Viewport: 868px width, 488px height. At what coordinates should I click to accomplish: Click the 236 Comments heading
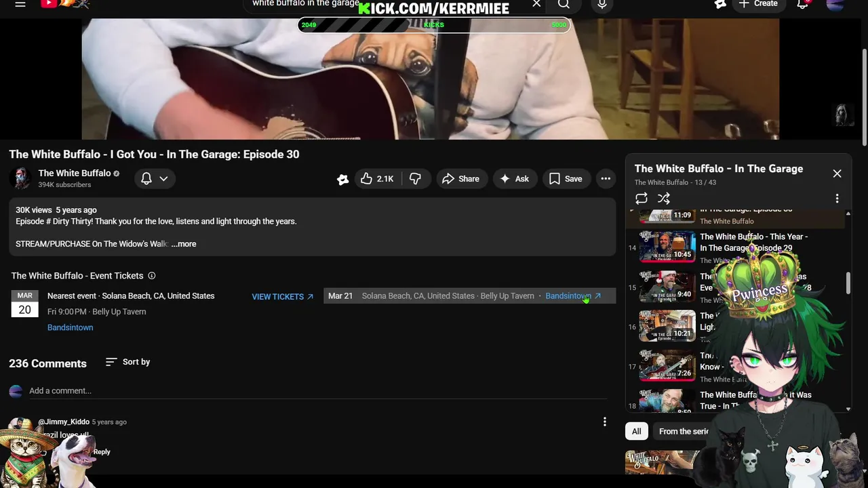[x=47, y=363]
